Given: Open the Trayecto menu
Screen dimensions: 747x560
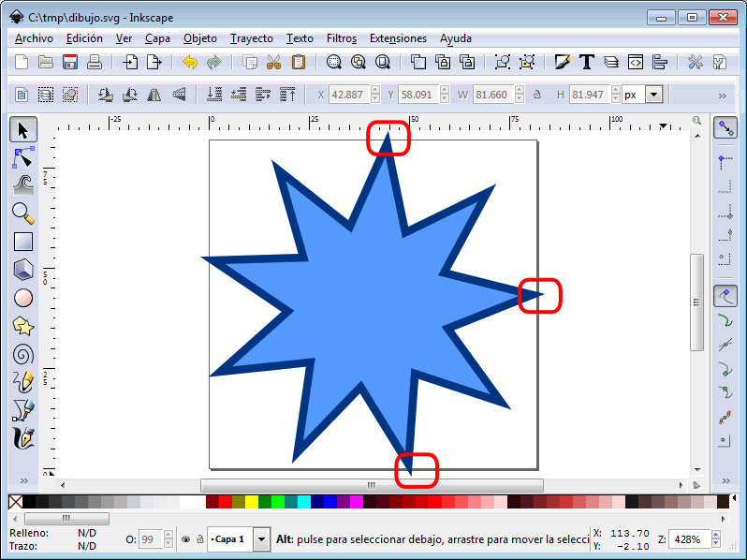Looking at the screenshot, I should (x=251, y=38).
